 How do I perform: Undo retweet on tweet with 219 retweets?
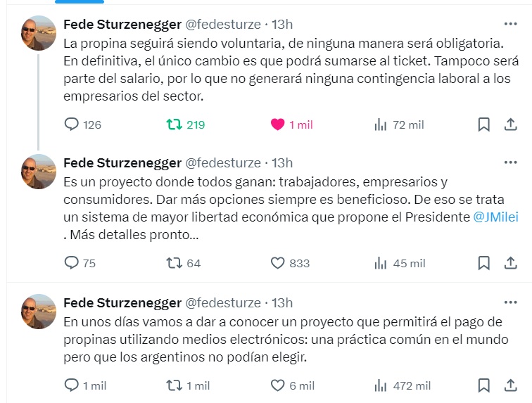(x=172, y=124)
